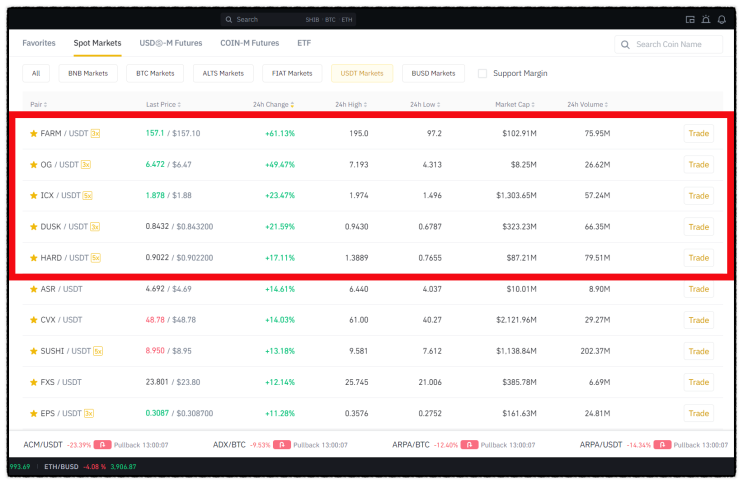Toggle favorite star for EPS / USDT
Image resolution: width=743 pixels, height=484 pixels.
coord(34,413)
